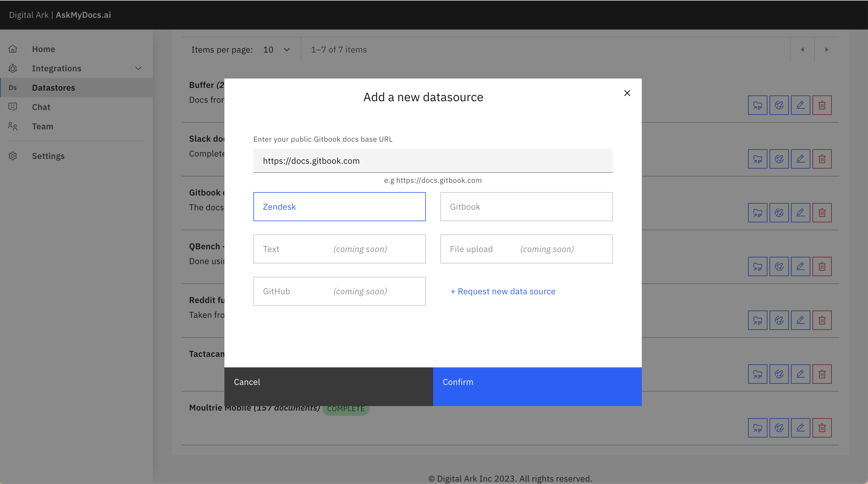
Task: Click 'Enter your public Gitbook docs base URL' label
Action: [323, 139]
